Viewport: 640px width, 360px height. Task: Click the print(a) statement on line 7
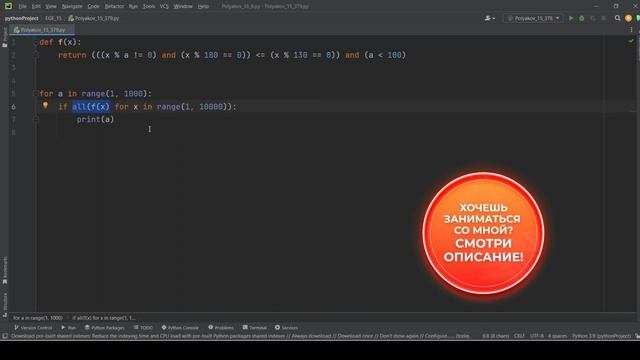(x=95, y=120)
